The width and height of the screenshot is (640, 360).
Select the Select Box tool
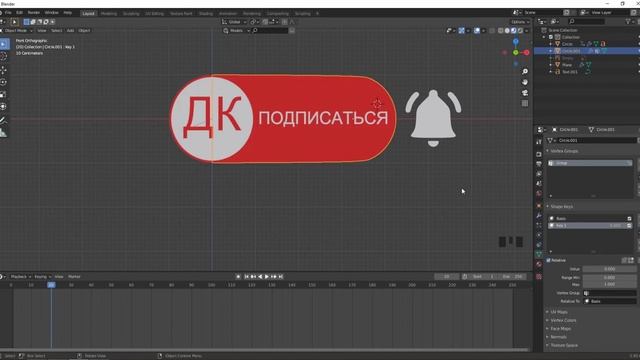[x=4, y=44]
